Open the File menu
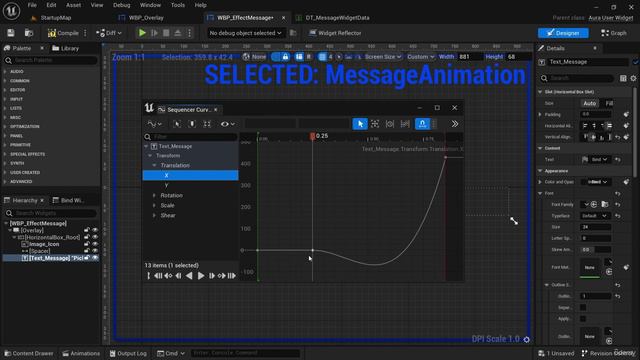 [32, 5]
